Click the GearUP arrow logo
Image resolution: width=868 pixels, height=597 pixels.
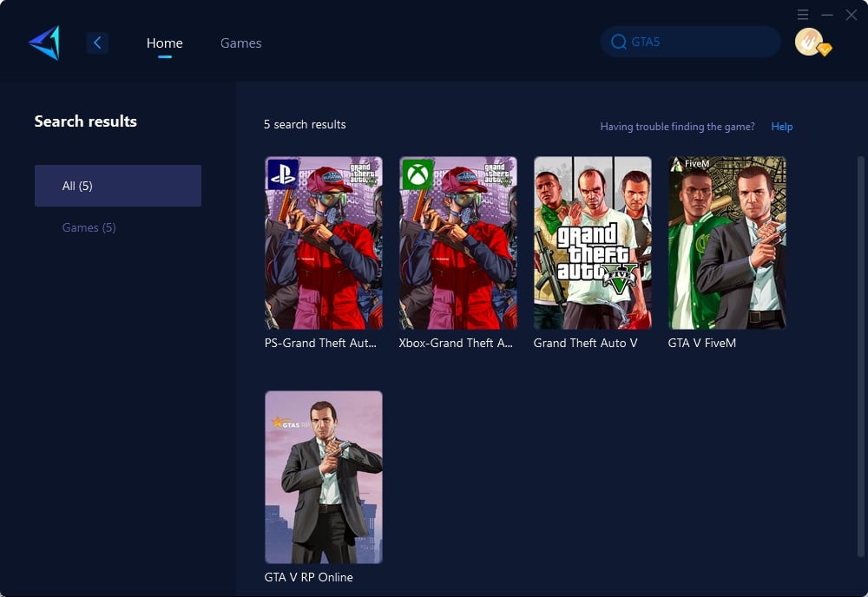[x=44, y=43]
